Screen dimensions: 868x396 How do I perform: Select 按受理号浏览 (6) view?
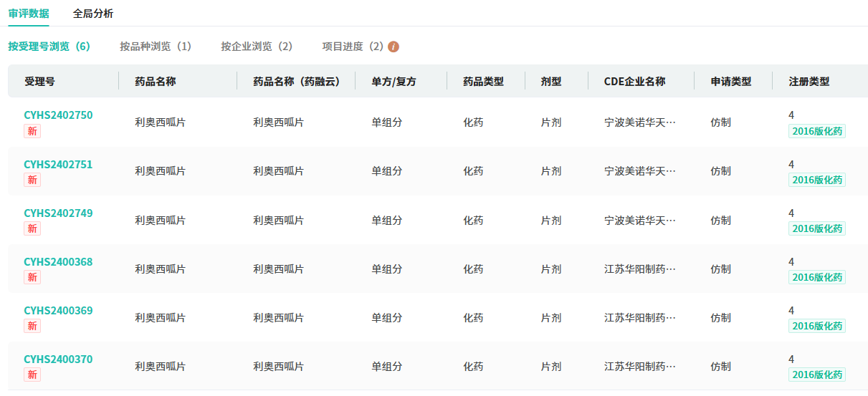[49, 47]
